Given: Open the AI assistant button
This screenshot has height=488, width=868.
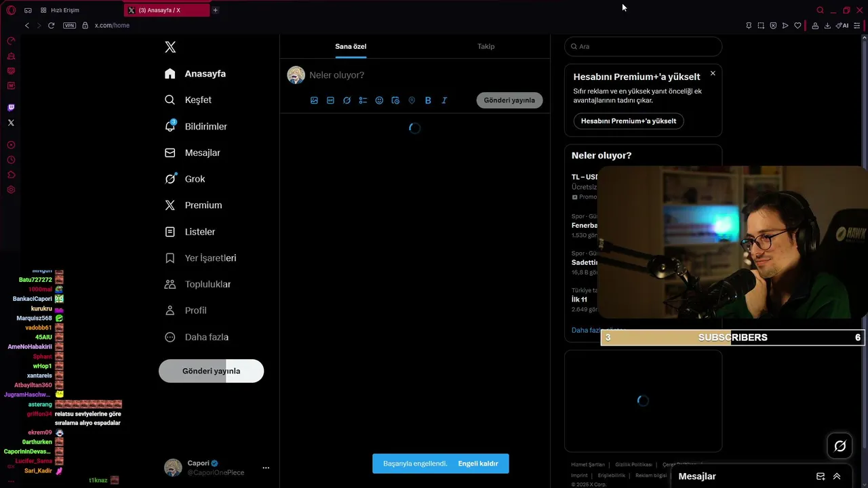Looking at the screenshot, I should [x=842, y=25].
